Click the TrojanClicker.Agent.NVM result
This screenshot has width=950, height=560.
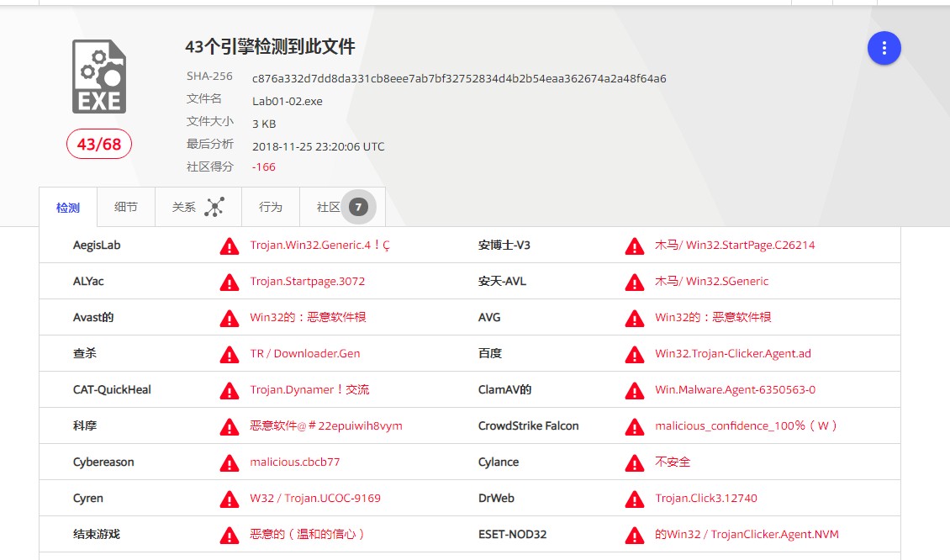point(747,534)
